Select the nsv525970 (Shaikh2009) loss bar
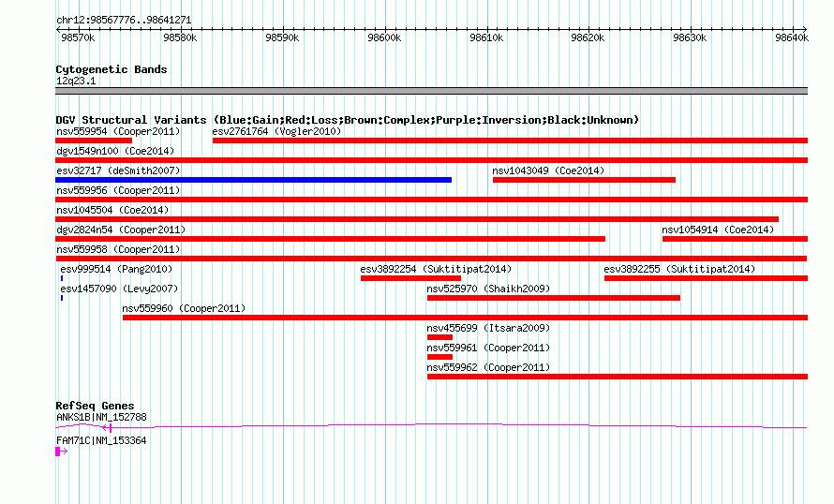Viewport: 834px width, 504px height. click(x=554, y=298)
